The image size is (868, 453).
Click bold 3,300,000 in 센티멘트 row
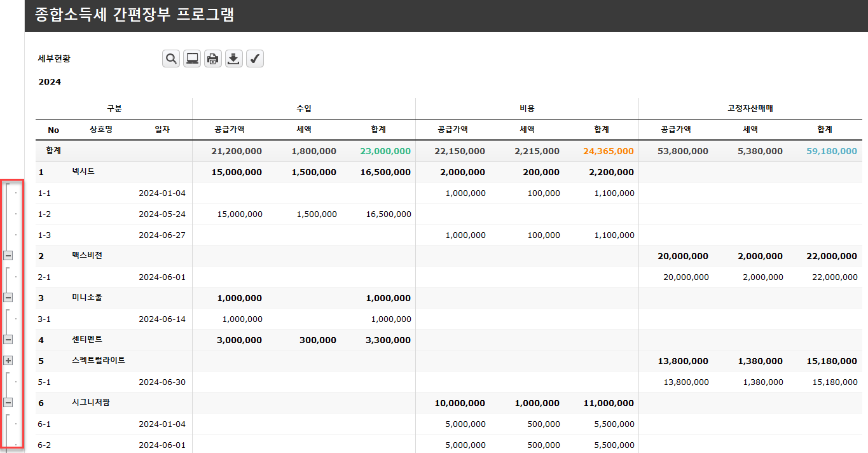388,340
